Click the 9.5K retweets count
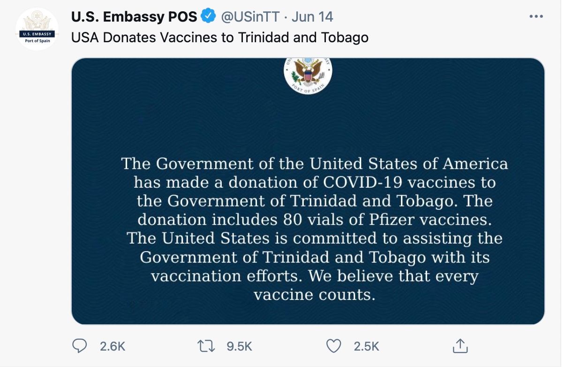588x367 pixels. tap(239, 346)
